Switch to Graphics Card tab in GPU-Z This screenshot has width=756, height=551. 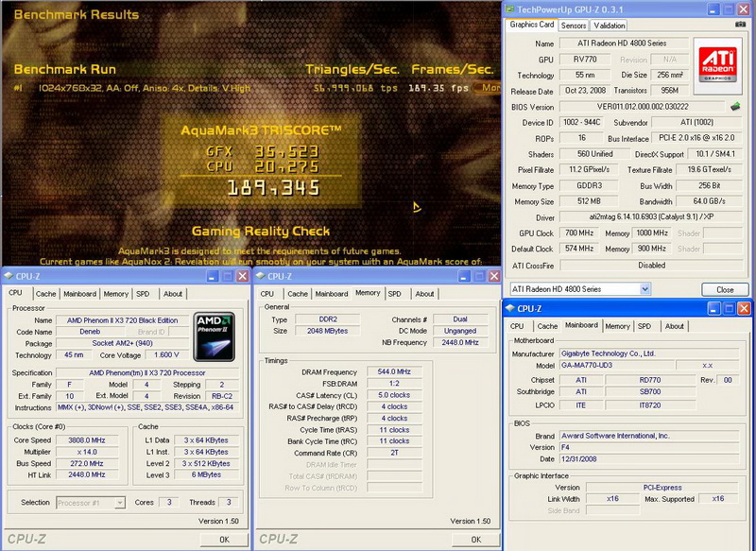(x=532, y=25)
